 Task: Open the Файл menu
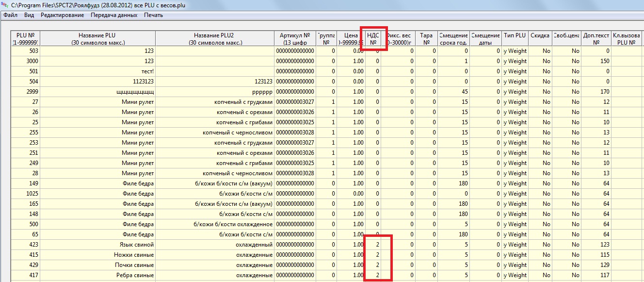pyautogui.click(x=10, y=15)
